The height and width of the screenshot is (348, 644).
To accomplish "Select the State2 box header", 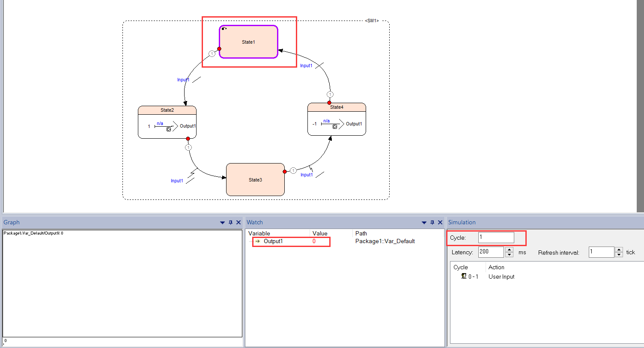I will point(167,110).
